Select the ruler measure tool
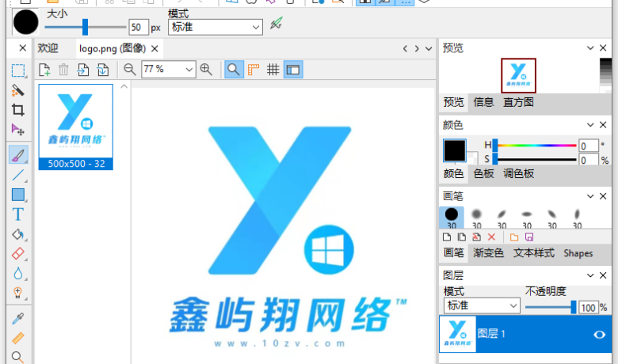The height and width of the screenshot is (364, 618). 18,338
